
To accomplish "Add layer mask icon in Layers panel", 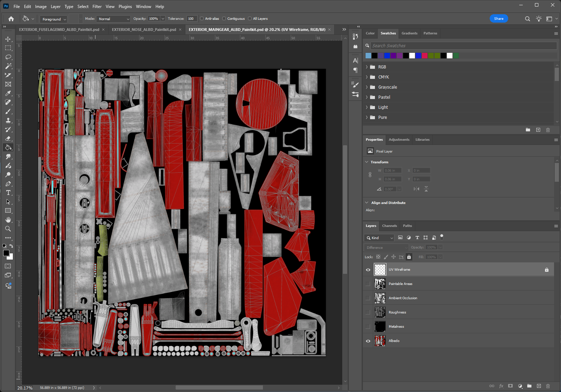I will [x=510, y=386].
